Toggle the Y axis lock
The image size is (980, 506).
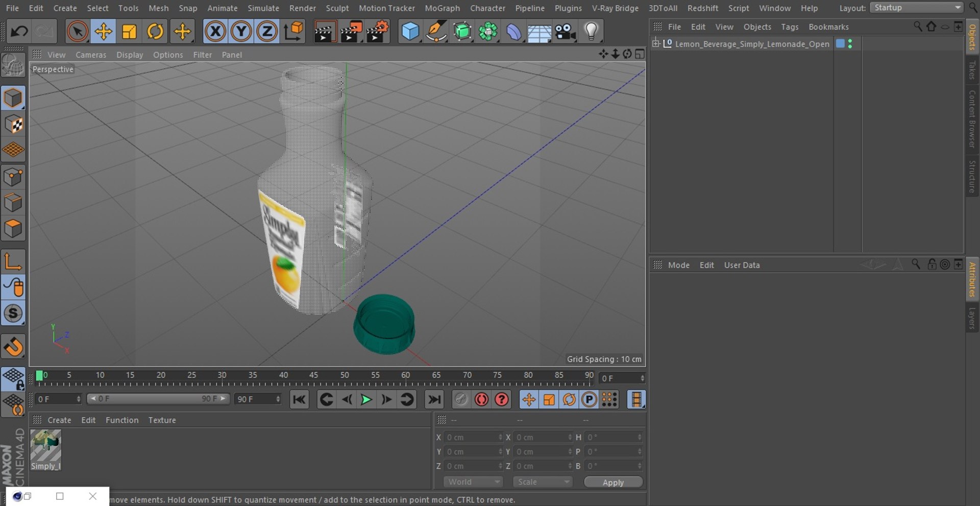click(241, 32)
